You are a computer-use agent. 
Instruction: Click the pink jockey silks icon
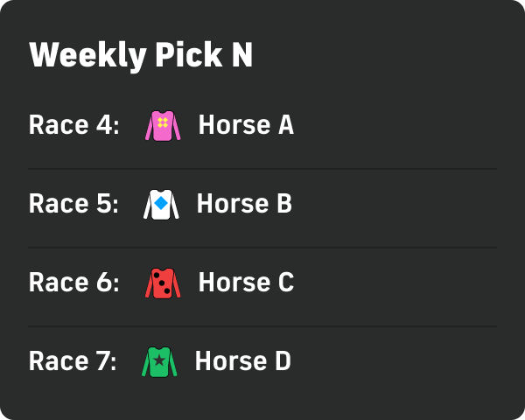162,126
